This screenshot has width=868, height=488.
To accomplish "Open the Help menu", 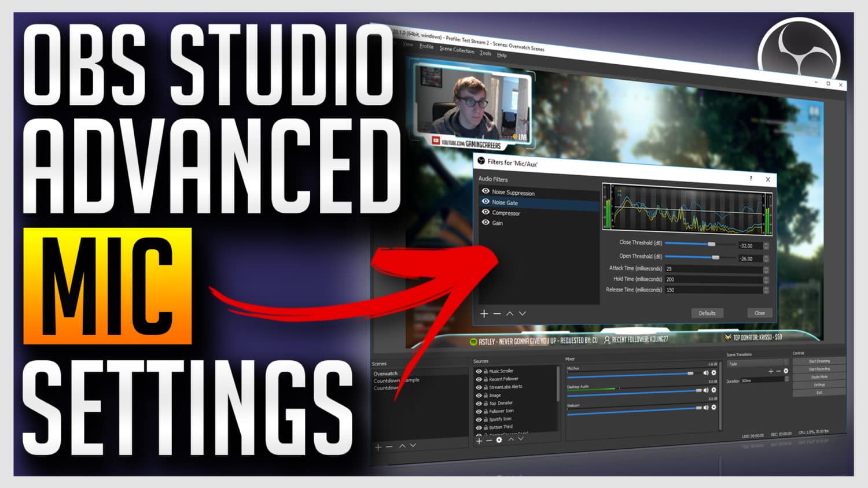I will click(x=502, y=56).
